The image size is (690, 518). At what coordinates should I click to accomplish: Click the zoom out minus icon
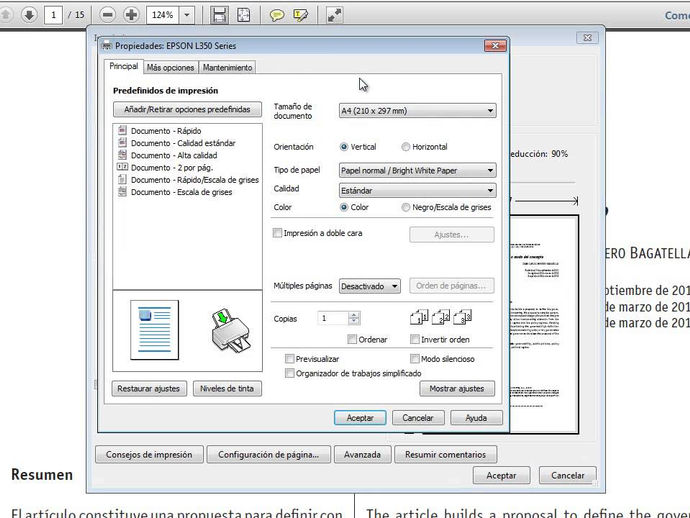click(107, 15)
